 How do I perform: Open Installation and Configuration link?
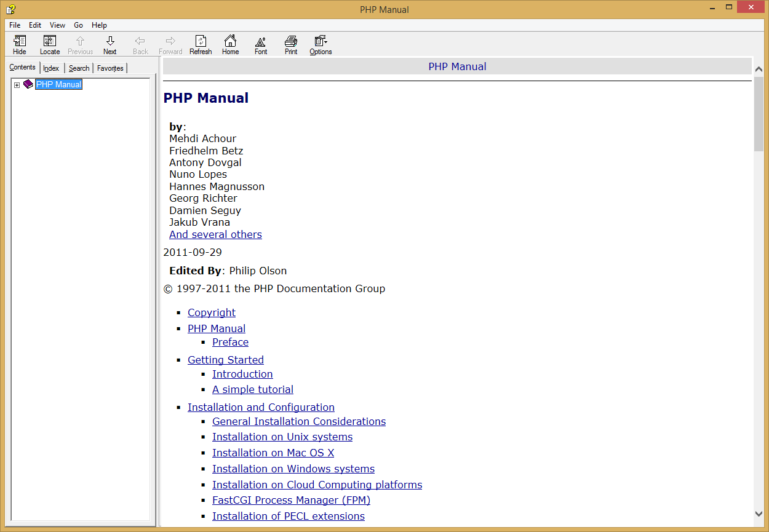[x=261, y=407]
